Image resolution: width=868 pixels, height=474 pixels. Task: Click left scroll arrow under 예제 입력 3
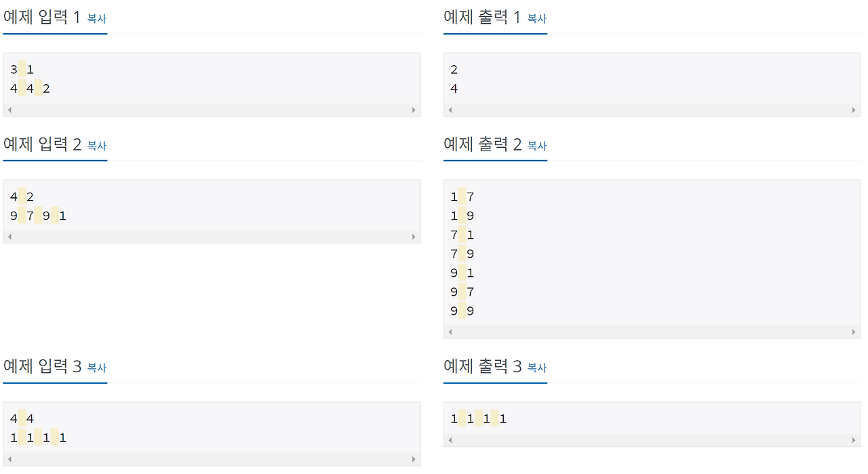point(9,459)
